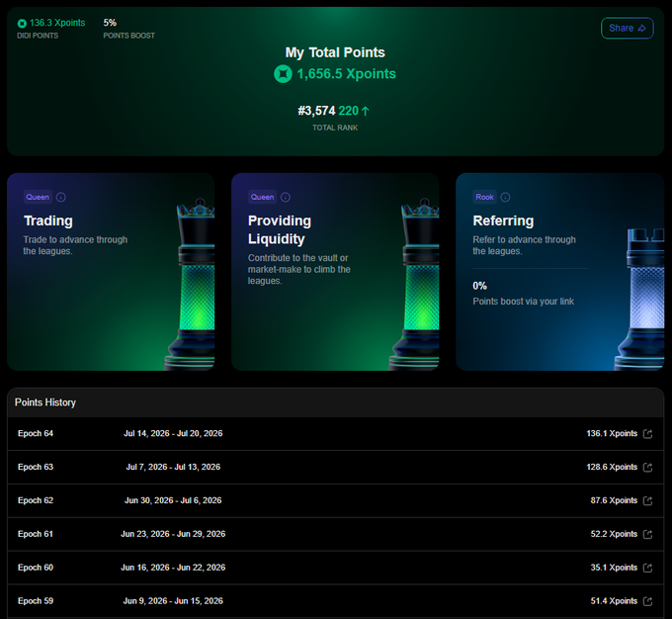The image size is (672, 619).
Task: Click the 136.3 Xpoints DIDI value
Action: pyautogui.click(x=57, y=23)
